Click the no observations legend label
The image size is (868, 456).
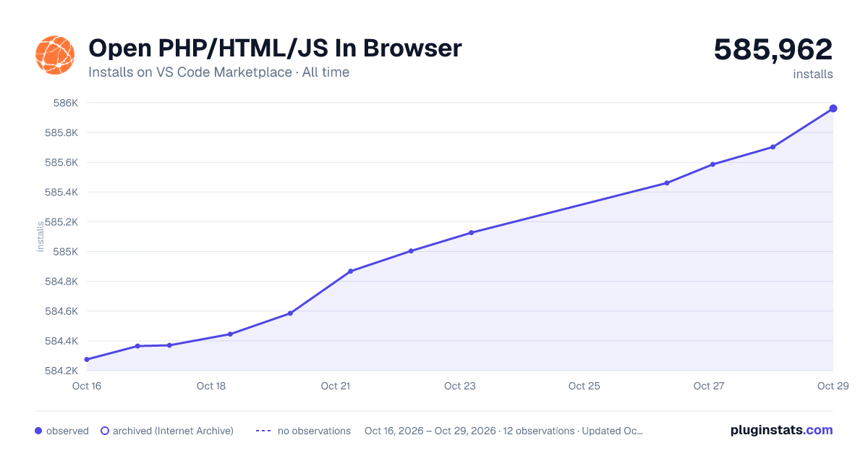pos(314,431)
